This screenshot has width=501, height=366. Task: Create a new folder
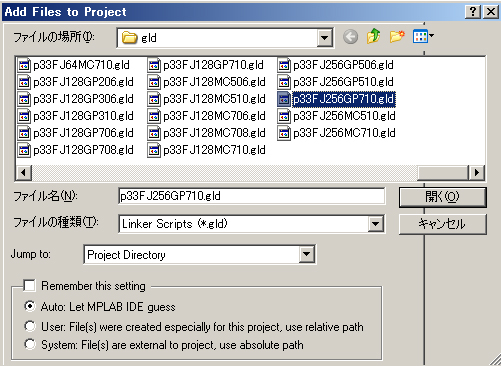397,36
